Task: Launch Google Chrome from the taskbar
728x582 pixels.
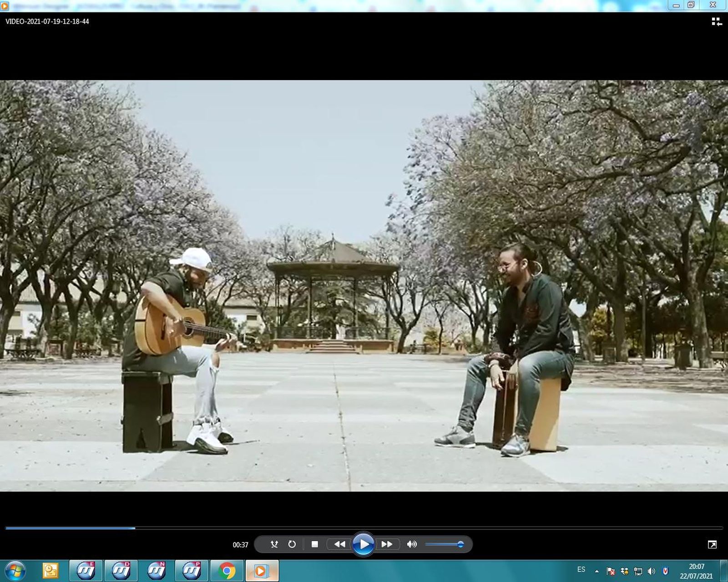Action: click(227, 571)
